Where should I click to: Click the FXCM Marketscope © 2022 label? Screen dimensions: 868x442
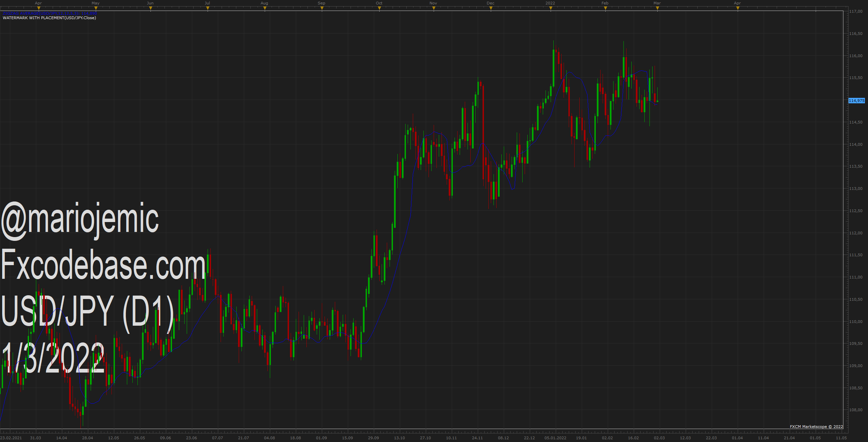pyautogui.click(x=816, y=427)
